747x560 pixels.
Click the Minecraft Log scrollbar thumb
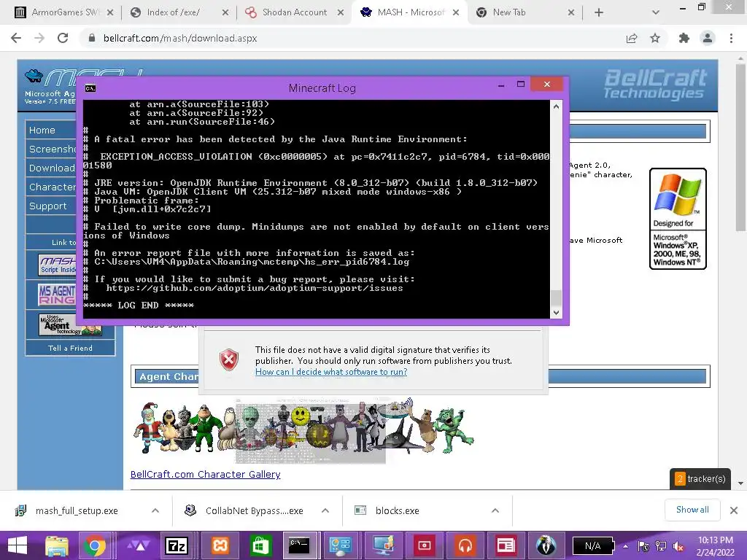(x=556, y=297)
